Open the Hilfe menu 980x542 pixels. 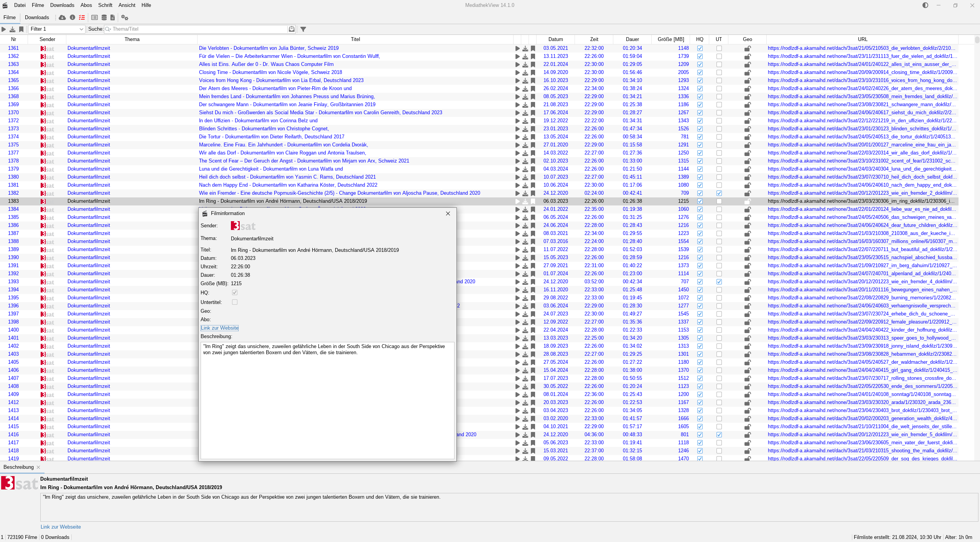(146, 5)
